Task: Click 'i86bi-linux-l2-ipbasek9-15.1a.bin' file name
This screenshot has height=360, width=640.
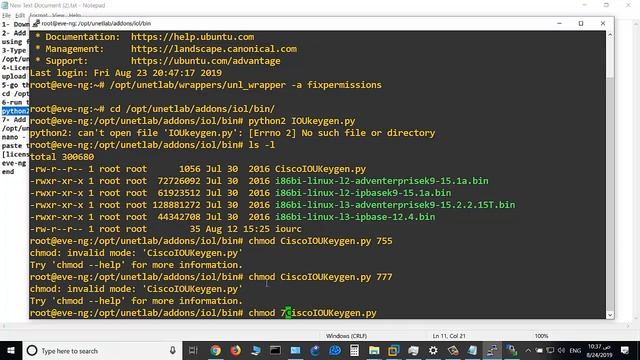Action: point(363,193)
